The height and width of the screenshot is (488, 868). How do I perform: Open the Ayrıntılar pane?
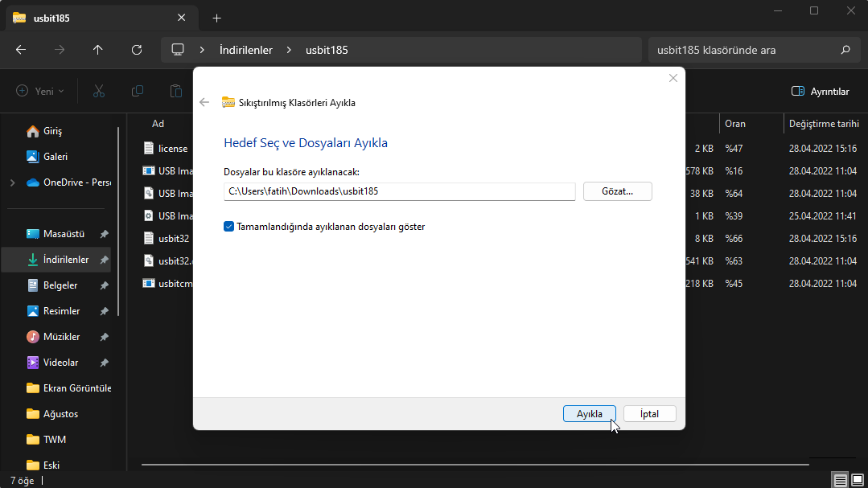tap(821, 91)
